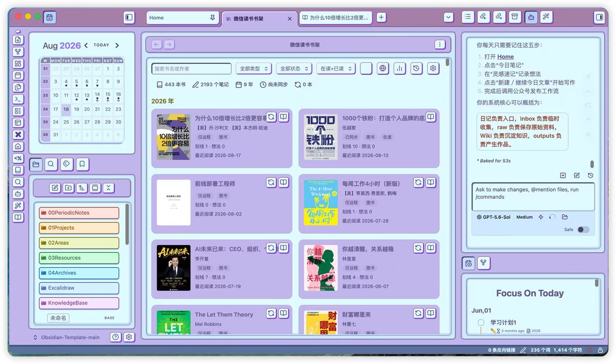Open the bookshelf settings gear icon

pyautogui.click(x=433, y=68)
